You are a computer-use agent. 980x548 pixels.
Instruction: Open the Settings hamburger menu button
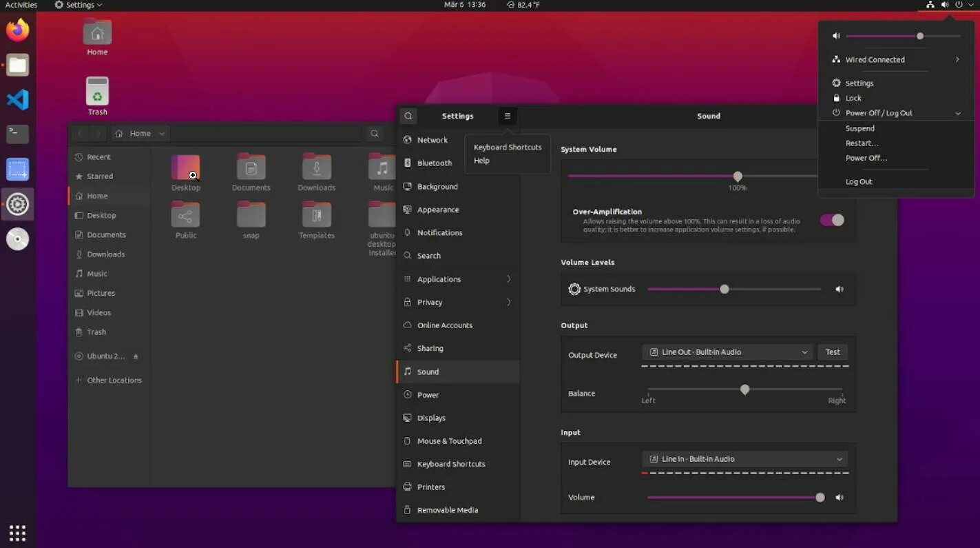(x=508, y=116)
